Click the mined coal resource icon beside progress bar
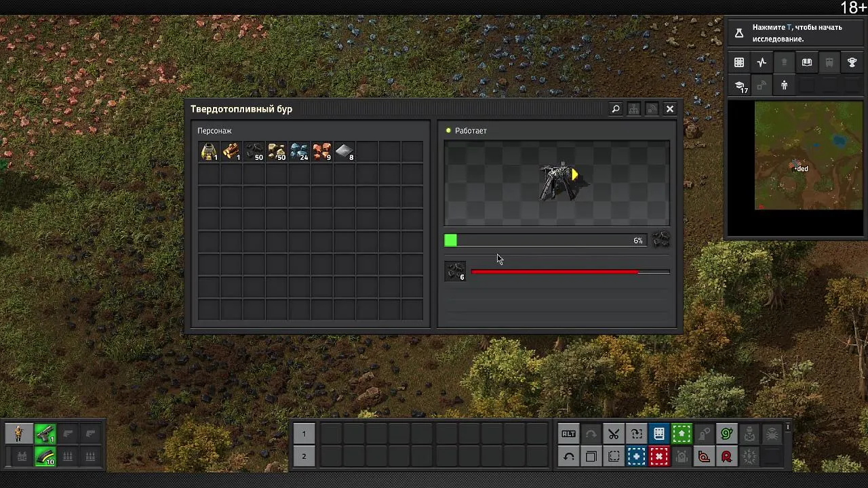The width and height of the screenshot is (868, 488). pos(660,240)
